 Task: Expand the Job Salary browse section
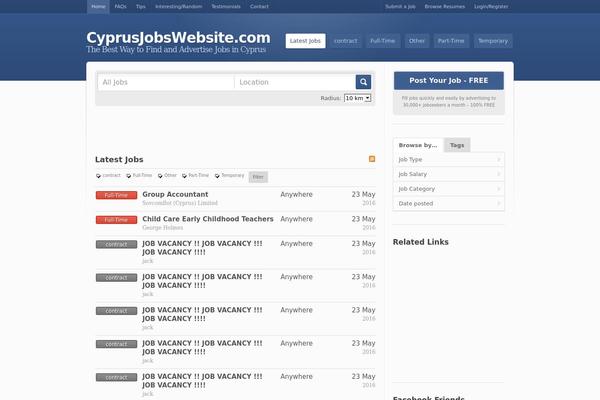point(448,174)
